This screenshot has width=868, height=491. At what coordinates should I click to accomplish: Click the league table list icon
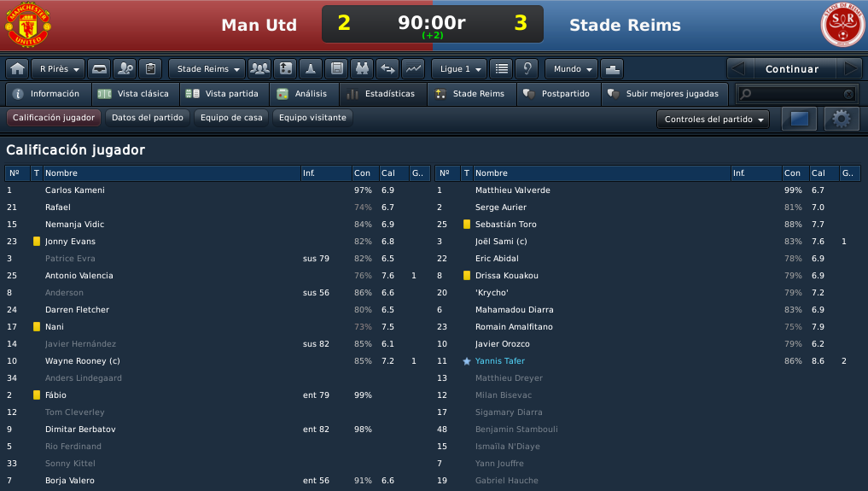(502, 68)
